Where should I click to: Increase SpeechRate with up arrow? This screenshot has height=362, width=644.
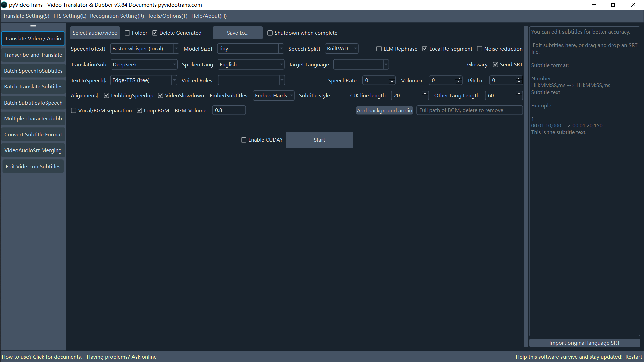392,78
